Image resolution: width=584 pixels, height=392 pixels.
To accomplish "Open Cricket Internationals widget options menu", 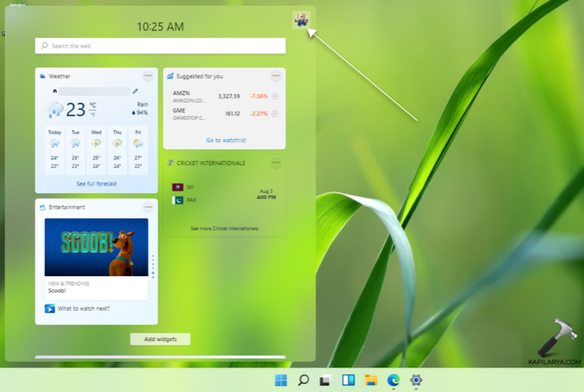I will pyautogui.click(x=275, y=163).
